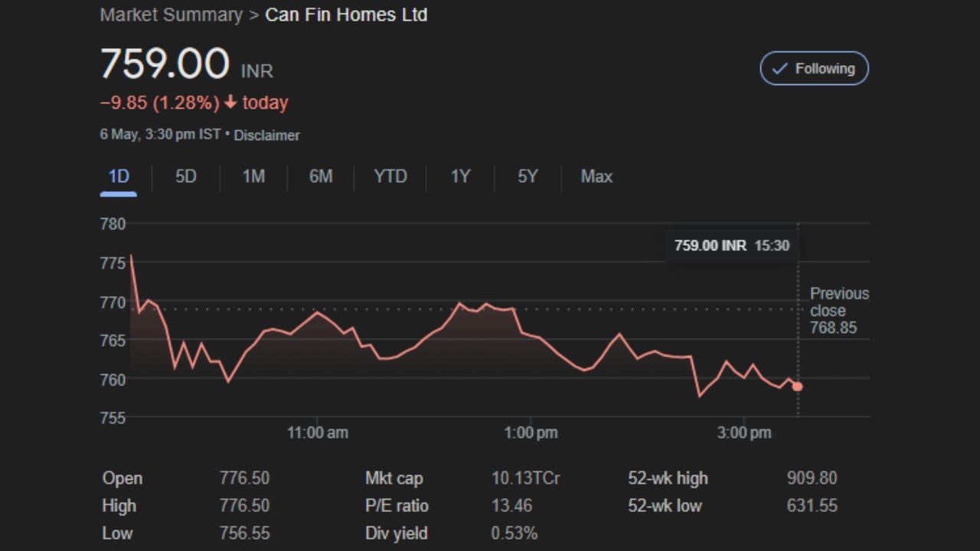Click the P/E ratio value 13.46
The image size is (980, 551).
click(x=511, y=506)
